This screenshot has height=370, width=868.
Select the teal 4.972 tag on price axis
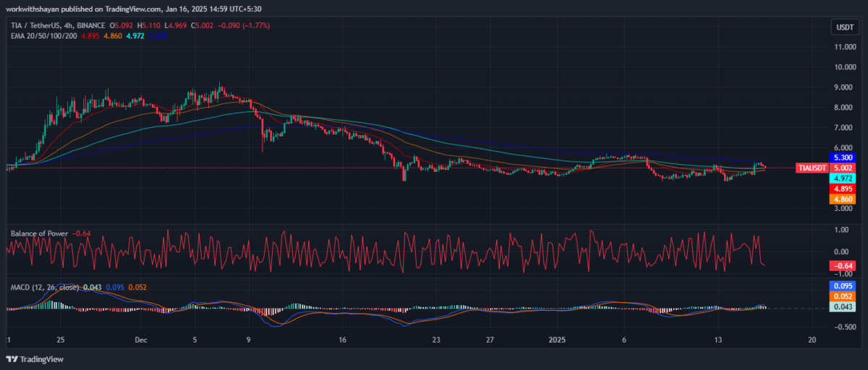point(843,178)
